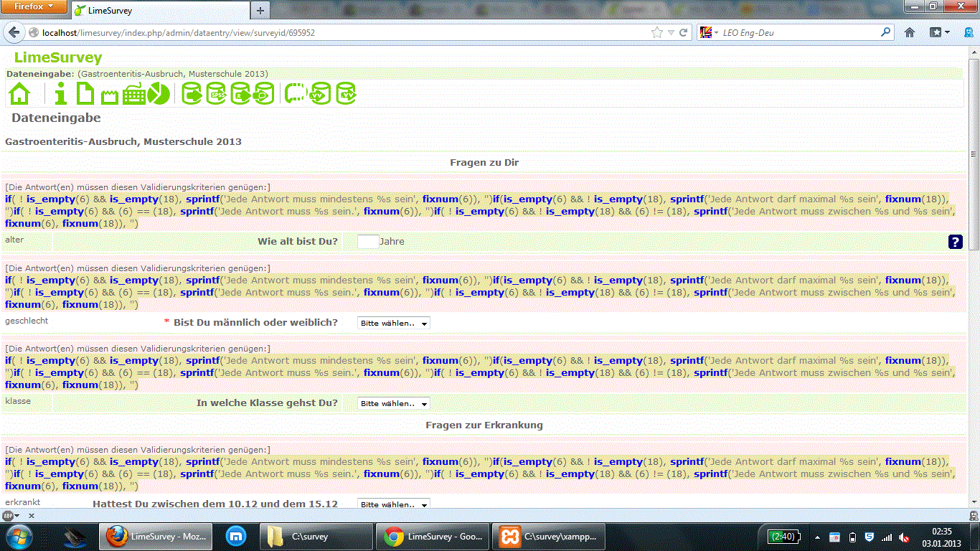
Task: Open the gender 'Bitte wählen..' dropdown
Action: pyautogui.click(x=393, y=324)
